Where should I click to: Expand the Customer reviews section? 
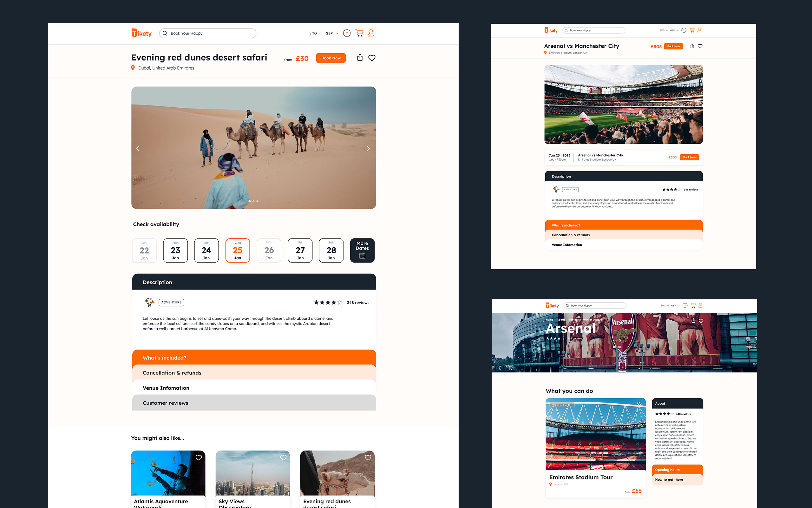254,403
